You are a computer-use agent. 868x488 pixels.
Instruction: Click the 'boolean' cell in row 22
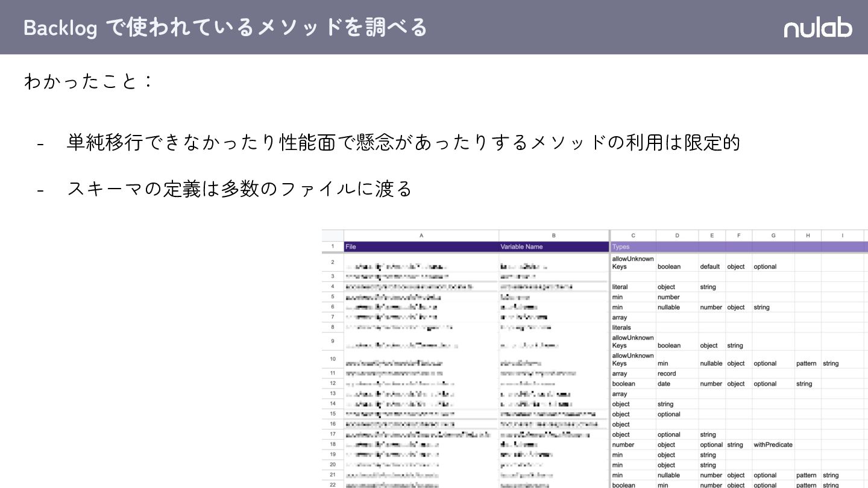(x=633, y=484)
